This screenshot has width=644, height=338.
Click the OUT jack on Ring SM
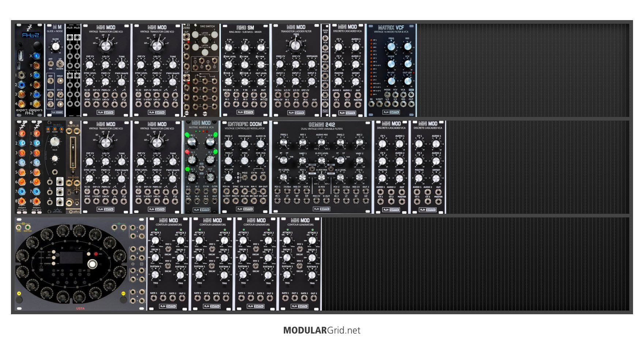(x=263, y=95)
